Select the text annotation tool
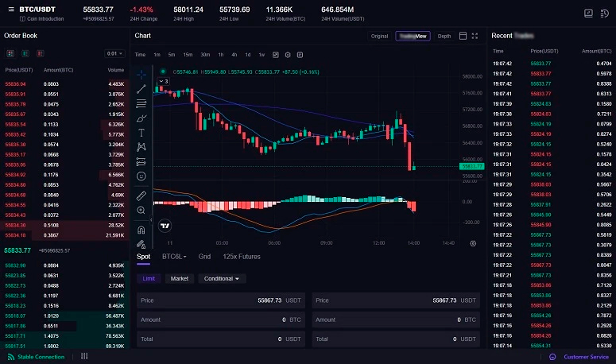The image size is (616, 364). tap(141, 132)
